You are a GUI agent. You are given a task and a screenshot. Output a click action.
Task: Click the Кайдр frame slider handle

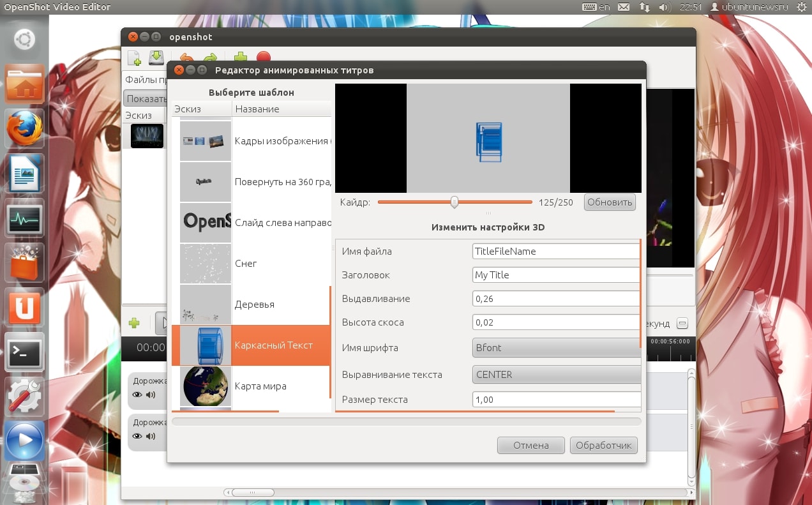click(x=455, y=202)
